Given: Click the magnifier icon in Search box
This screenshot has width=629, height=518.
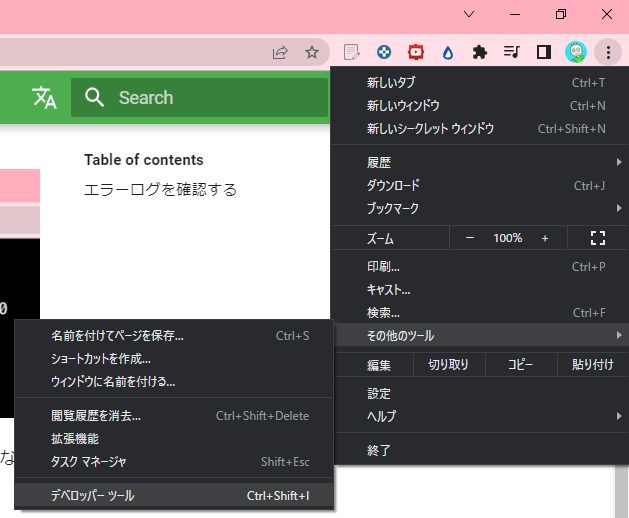Looking at the screenshot, I should tap(94, 98).
